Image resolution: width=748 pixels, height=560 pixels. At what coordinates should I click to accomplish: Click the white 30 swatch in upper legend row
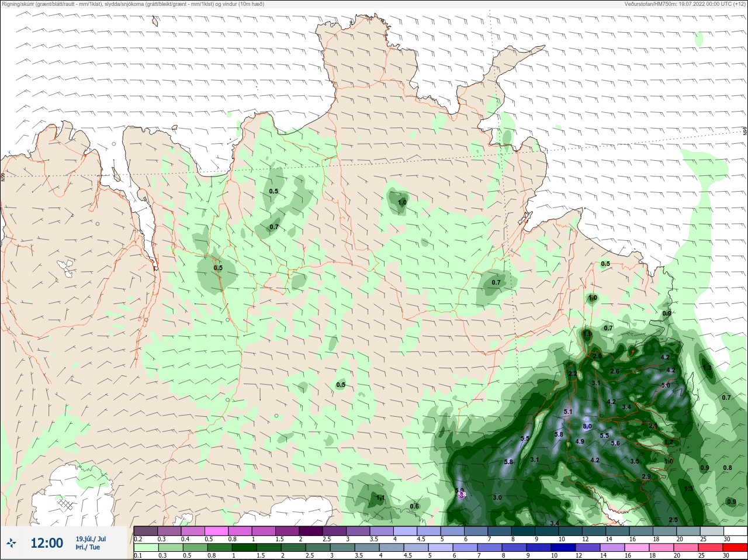(736, 531)
